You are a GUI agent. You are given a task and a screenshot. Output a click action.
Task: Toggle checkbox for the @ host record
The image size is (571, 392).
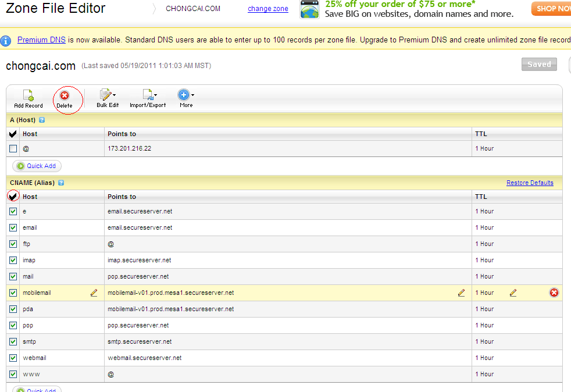(13, 149)
